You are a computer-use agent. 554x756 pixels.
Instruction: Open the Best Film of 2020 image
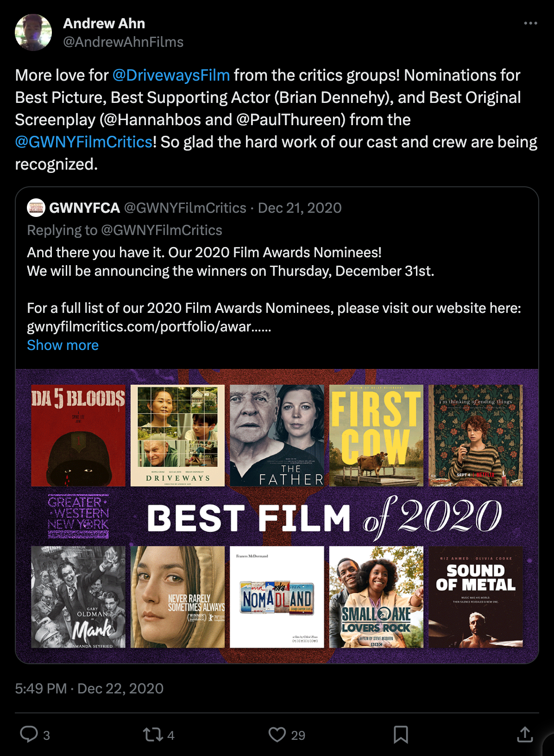click(x=277, y=516)
